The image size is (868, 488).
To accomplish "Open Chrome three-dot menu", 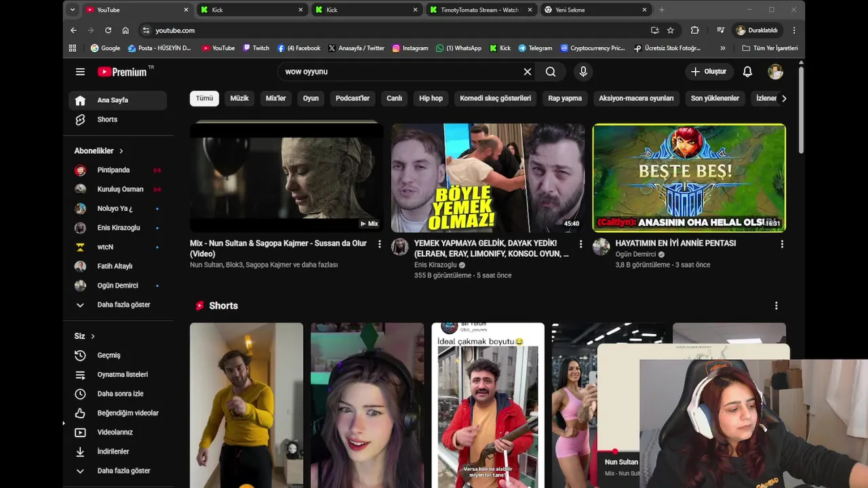I will click(794, 30).
